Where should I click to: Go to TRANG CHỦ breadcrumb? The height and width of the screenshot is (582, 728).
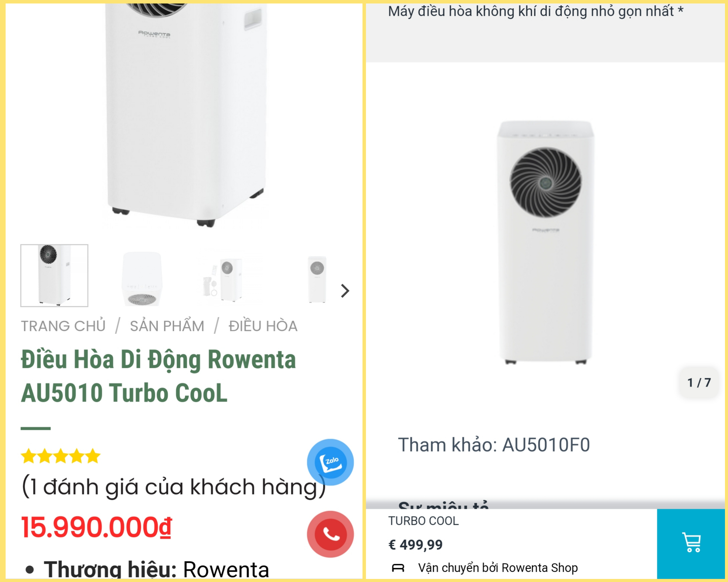pos(63,326)
